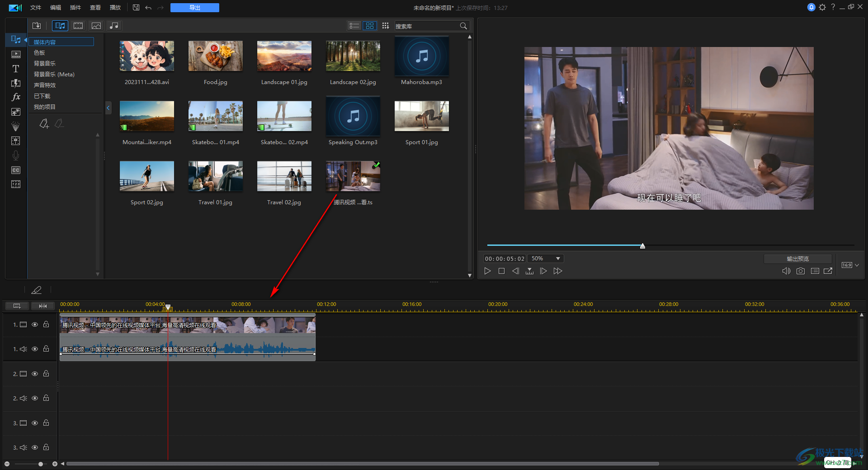868x470 pixels.
Task: Click the 导出 export button
Action: [195, 8]
